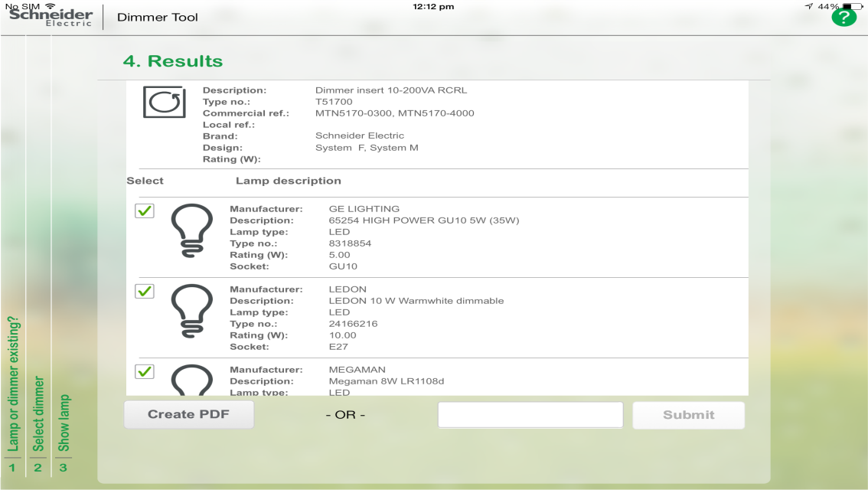This screenshot has width=868, height=490.
Task: Uncheck the MEGAMAN lamp checkbox
Action: [x=145, y=371]
